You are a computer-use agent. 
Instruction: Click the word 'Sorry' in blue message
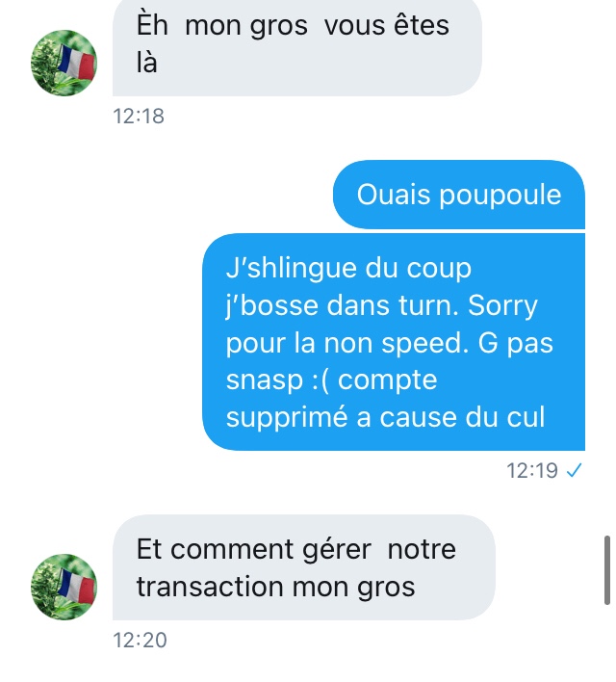tap(502, 306)
